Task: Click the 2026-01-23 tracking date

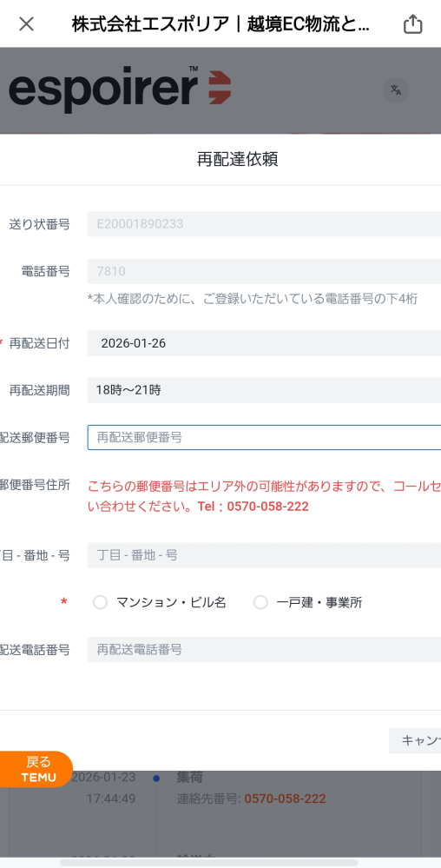Action: pos(103,778)
